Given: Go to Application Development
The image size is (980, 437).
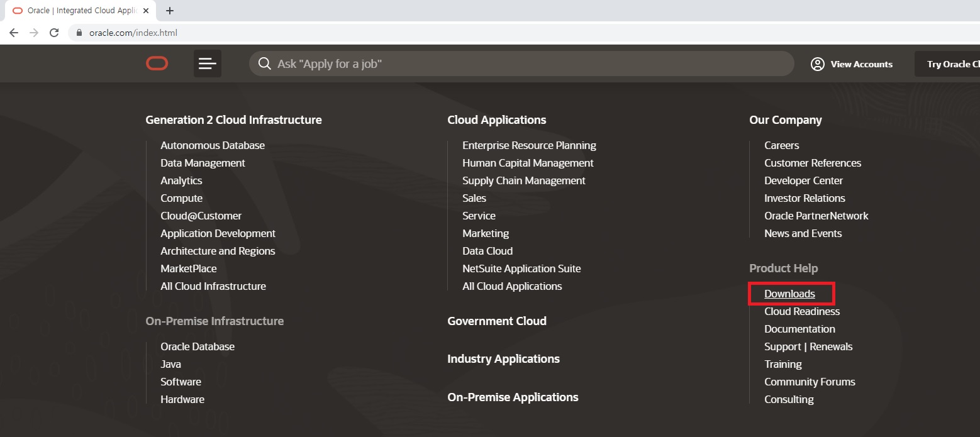Looking at the screenshot, I should click(x=218, y=233).
